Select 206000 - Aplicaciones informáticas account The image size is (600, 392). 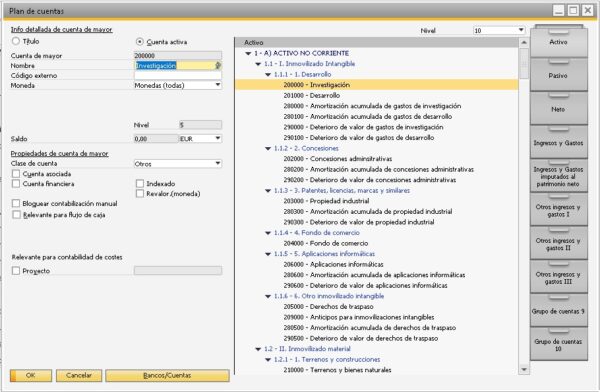coord(333,265)
